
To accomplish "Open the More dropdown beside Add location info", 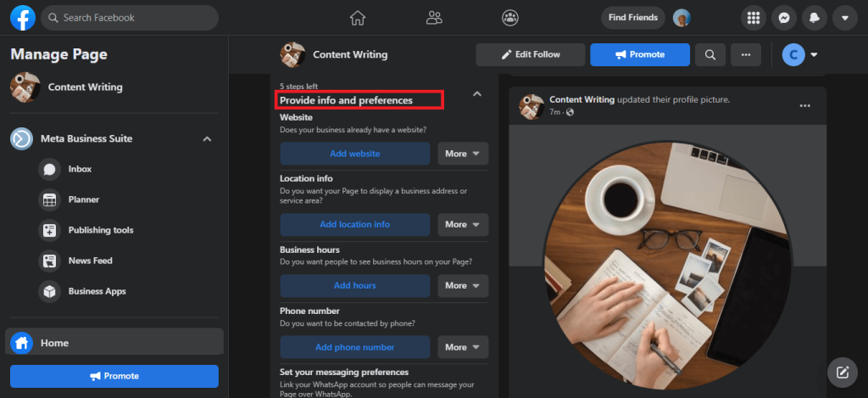I will point(463,225).
